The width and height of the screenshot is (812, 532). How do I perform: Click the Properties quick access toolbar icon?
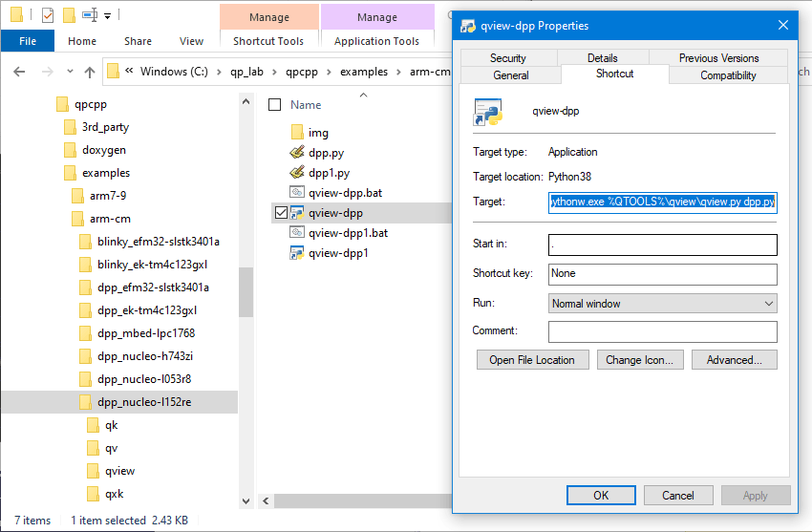48,15
